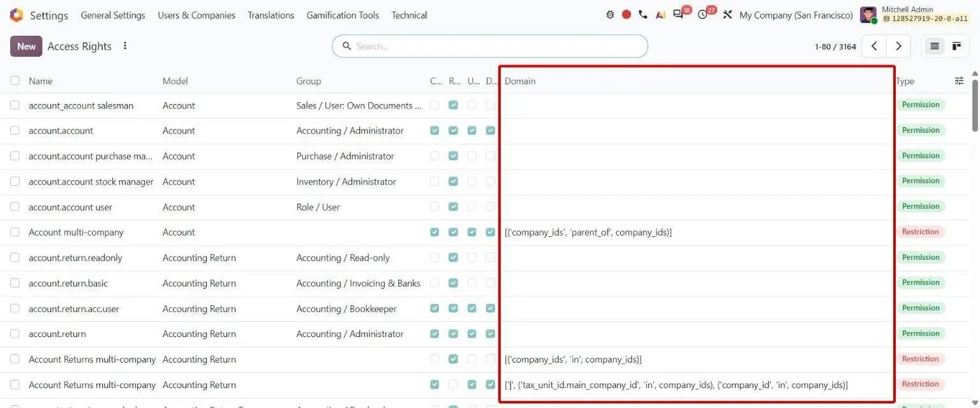Click the Access Rights breadcrumb title
Image resolution: width=980 pixels, height=408 pixels.
tap(80, 46)
